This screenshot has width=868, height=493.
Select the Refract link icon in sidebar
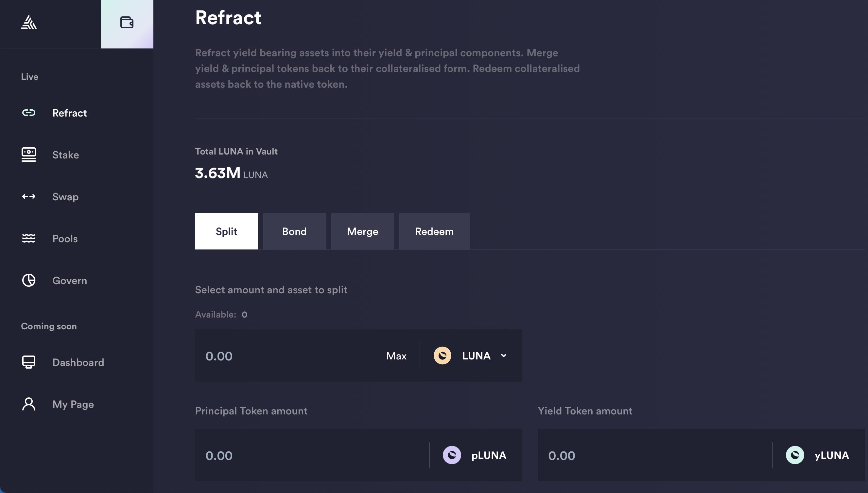point(29,113)
